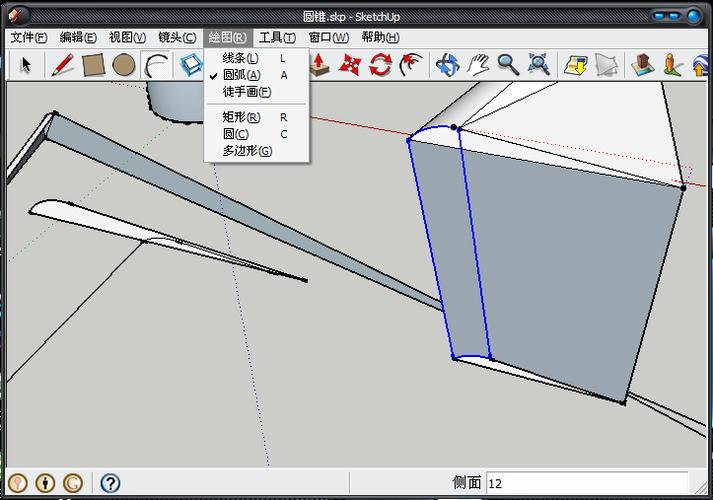The image size is (713, 500).
Task: Click the SketchUp title bar app icon
Action: click(17, 16)
